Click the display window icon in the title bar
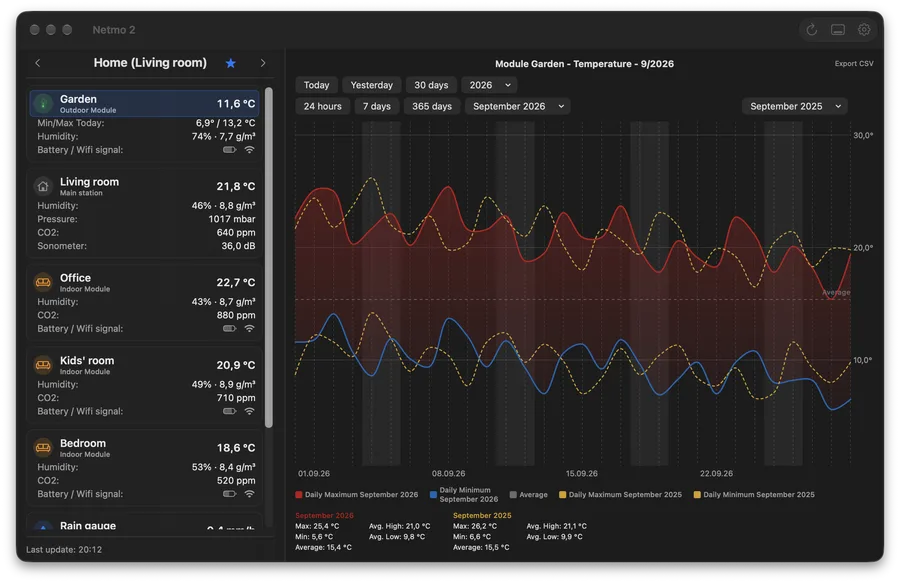Image resolution: width=900 pixels, height=583 pixels. (837, 30)
